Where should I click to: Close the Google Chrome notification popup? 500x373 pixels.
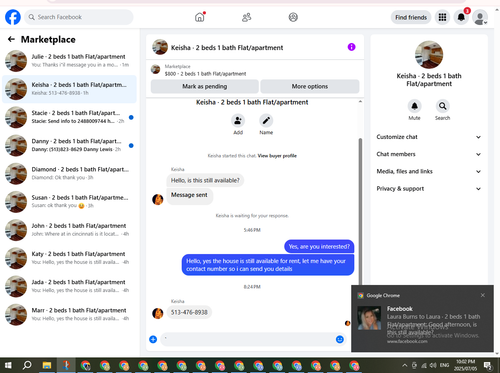coord(483,295)
